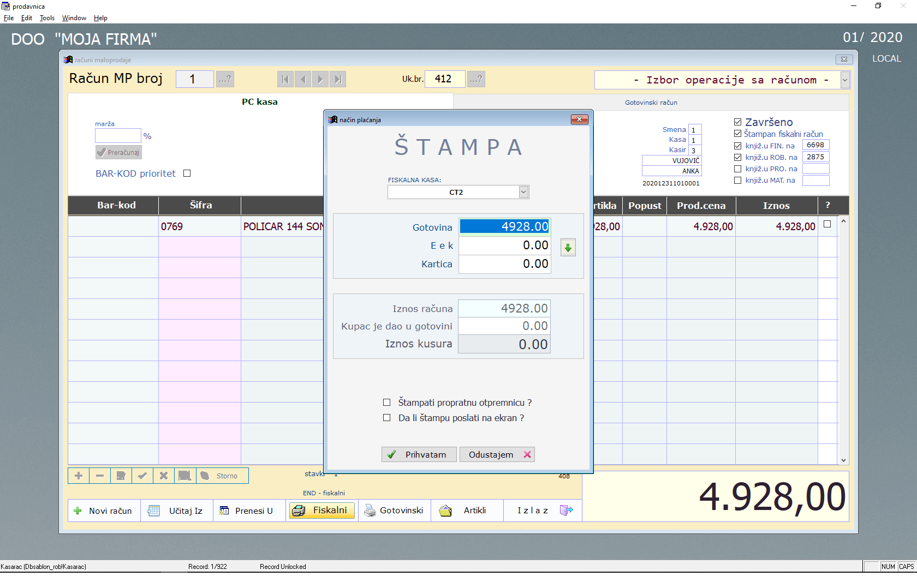This screenshot has height=588, width=917.
Task: Click Novi račun button
Action: (x=104, y=511)
